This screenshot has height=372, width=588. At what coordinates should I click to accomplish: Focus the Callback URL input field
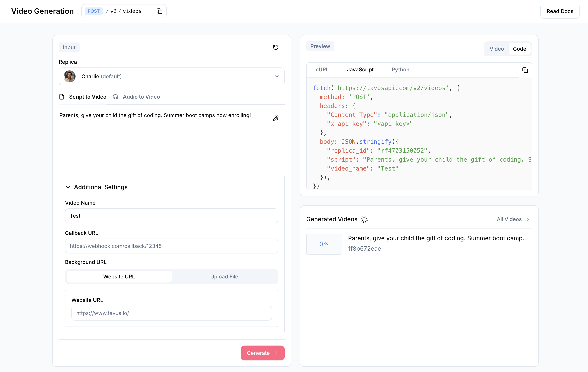(171, 246)
